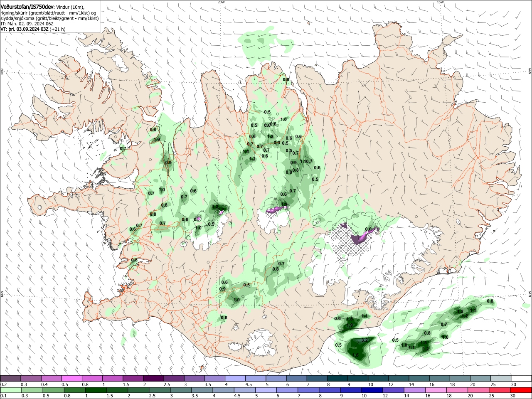Click the '15W' longitude label
This screenshot has height=399, width=532.
441,2
